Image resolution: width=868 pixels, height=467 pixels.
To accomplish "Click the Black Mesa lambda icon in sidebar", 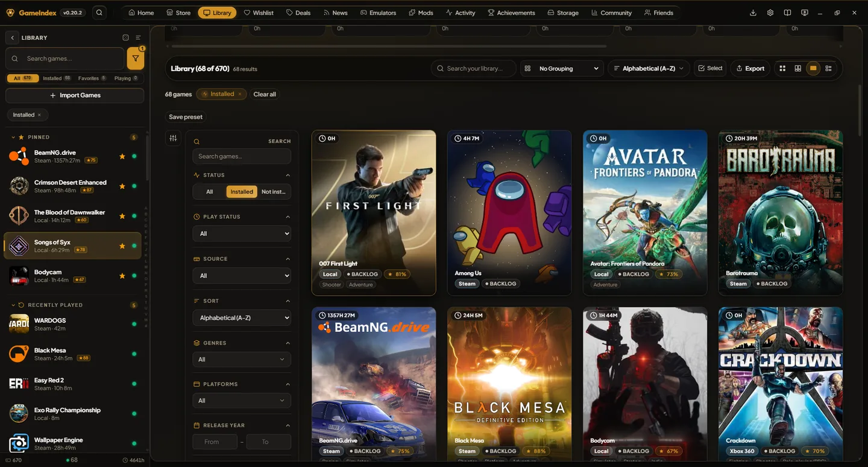I will point(19,354).
